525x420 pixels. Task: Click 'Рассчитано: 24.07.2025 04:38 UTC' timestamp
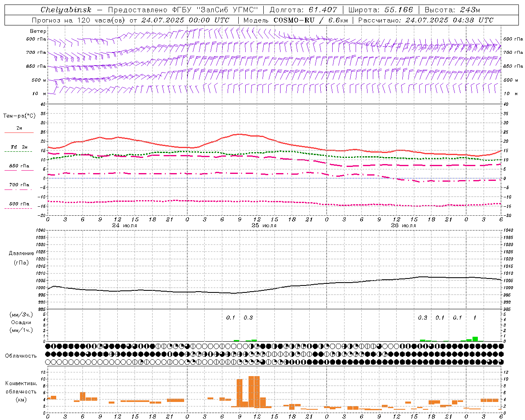pyautogui.click(x=426, y=20)
